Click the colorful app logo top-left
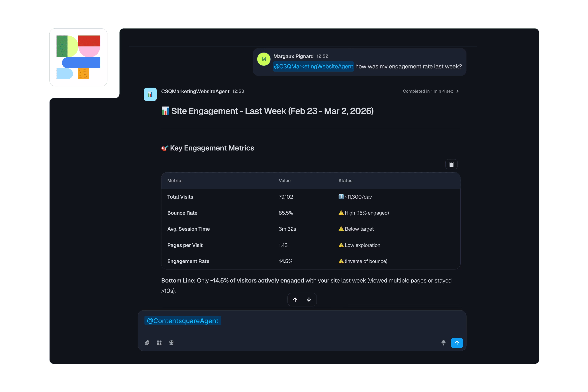Viewport: 588px width, 392px height. (x=79, y=58)
